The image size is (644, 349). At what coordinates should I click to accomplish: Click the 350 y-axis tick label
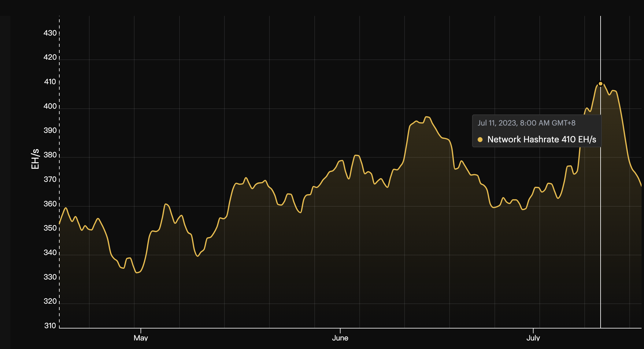coord(50,228)
